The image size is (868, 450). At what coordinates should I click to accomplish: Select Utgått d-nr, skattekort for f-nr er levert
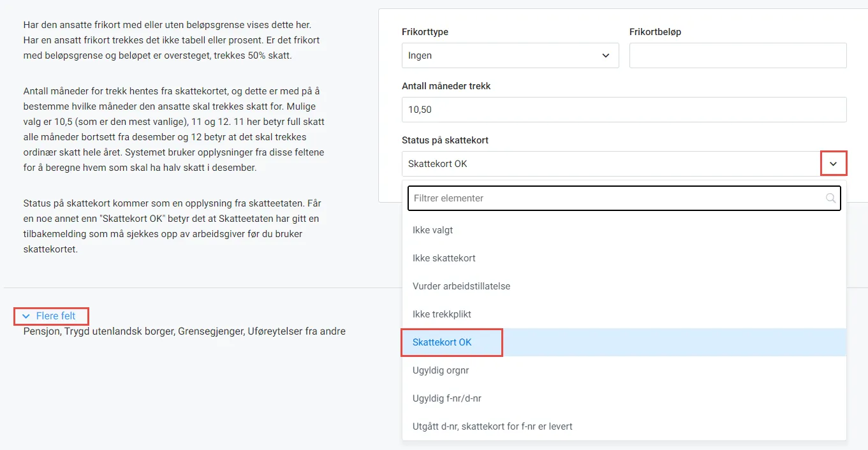pos(494,426)
